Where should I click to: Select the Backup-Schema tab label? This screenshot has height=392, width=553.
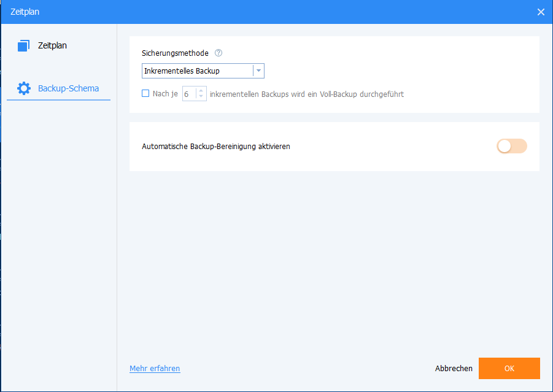pos(68,88)
